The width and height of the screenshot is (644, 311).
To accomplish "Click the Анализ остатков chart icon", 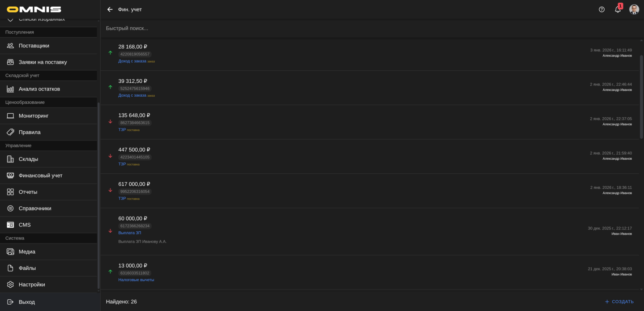I will (10, 89).
